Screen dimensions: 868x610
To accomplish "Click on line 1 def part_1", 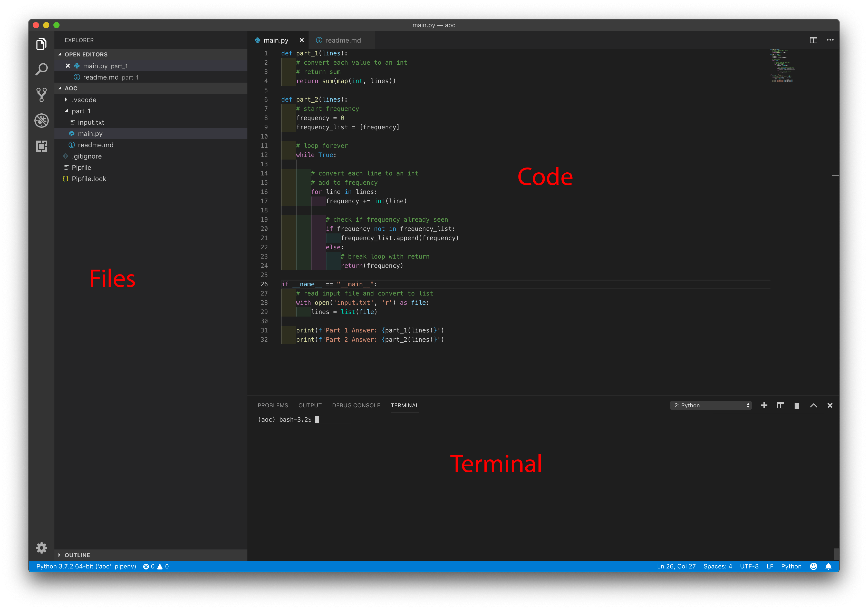I will [314, 53].
